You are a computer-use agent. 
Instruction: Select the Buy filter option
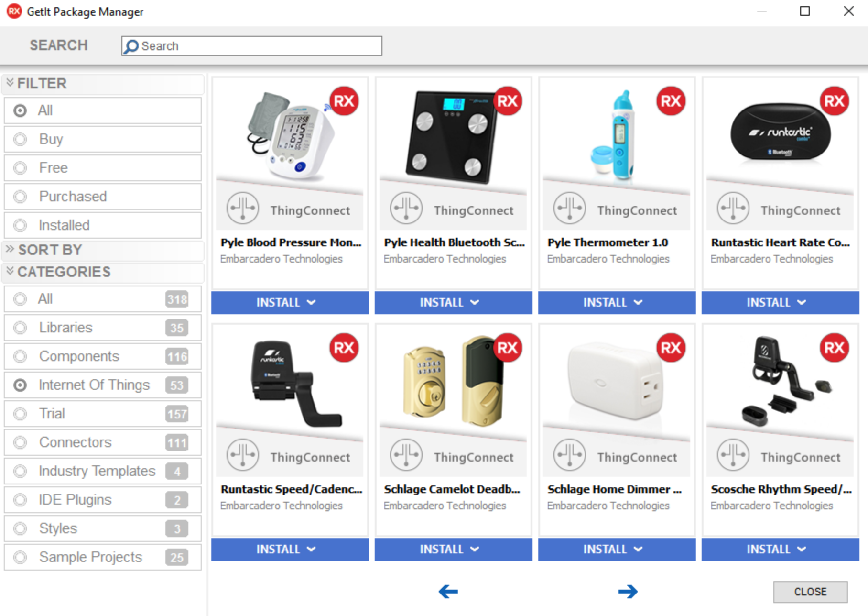[x=102, y=139]
